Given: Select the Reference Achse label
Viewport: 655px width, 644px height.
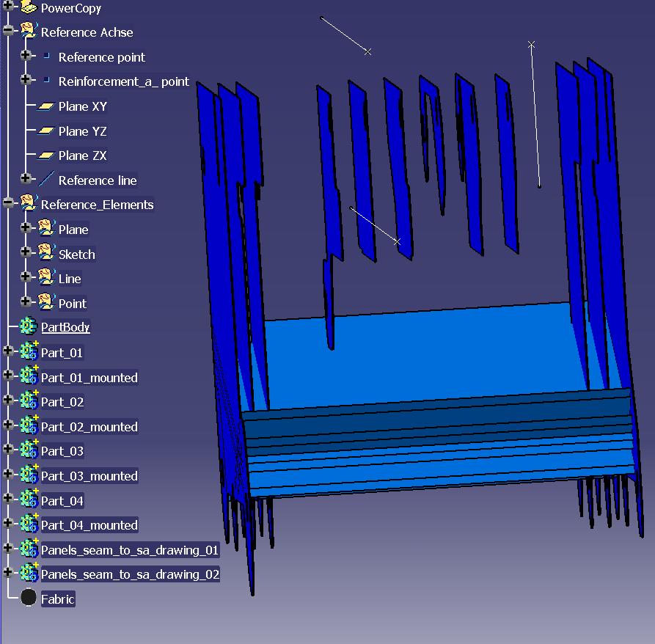Looking at the screenshot, I should [x=87, y=32].
